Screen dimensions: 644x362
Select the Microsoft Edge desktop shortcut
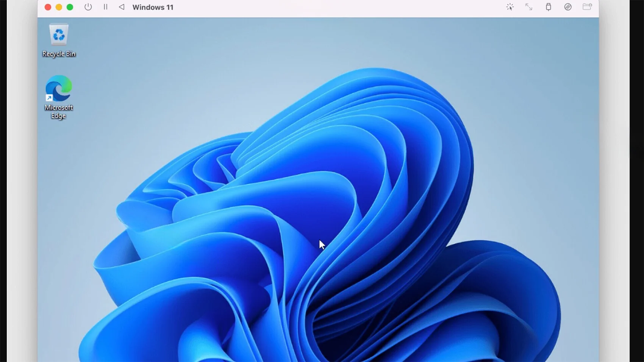(x=59, y=88)
